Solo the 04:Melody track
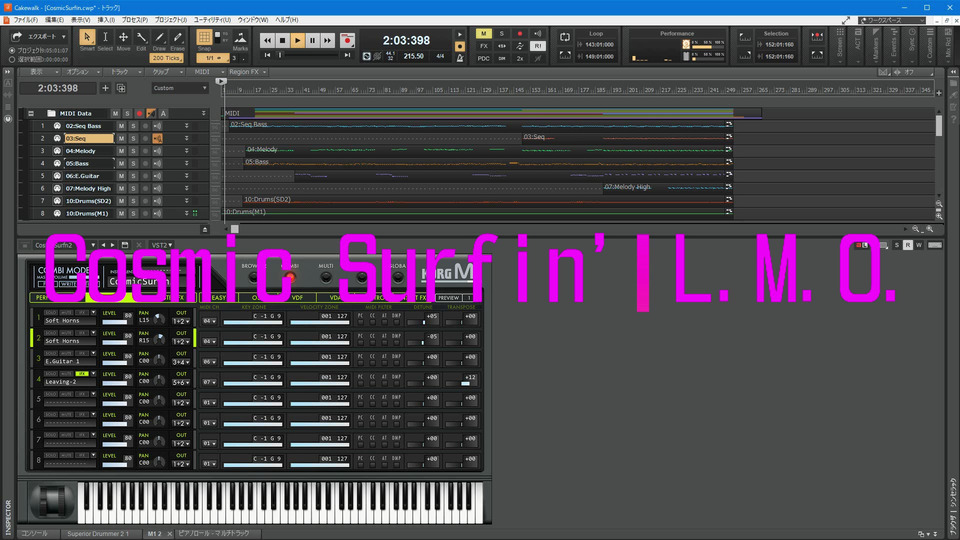Viewport: 960px width, 540px height. click(x=133, y=151)
